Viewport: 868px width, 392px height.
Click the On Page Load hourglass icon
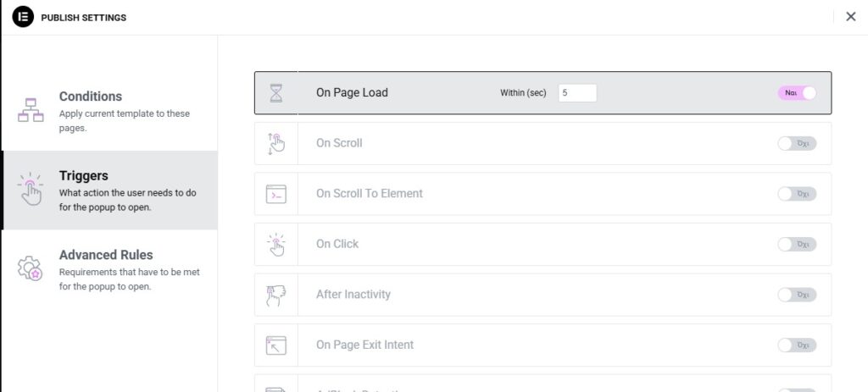point(276,93)
